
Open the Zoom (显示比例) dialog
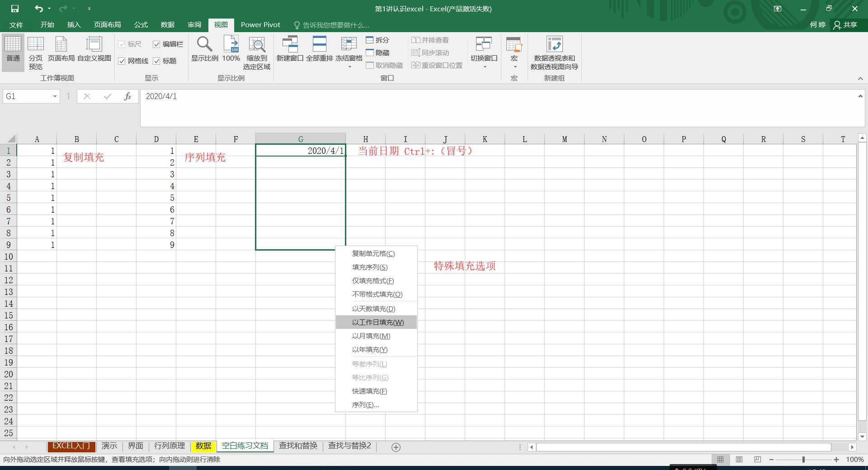click(204, 49)
